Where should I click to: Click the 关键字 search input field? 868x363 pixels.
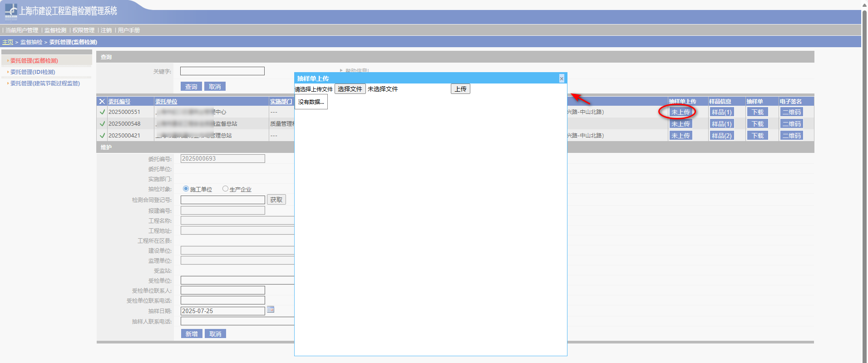[x=222, y=71]
